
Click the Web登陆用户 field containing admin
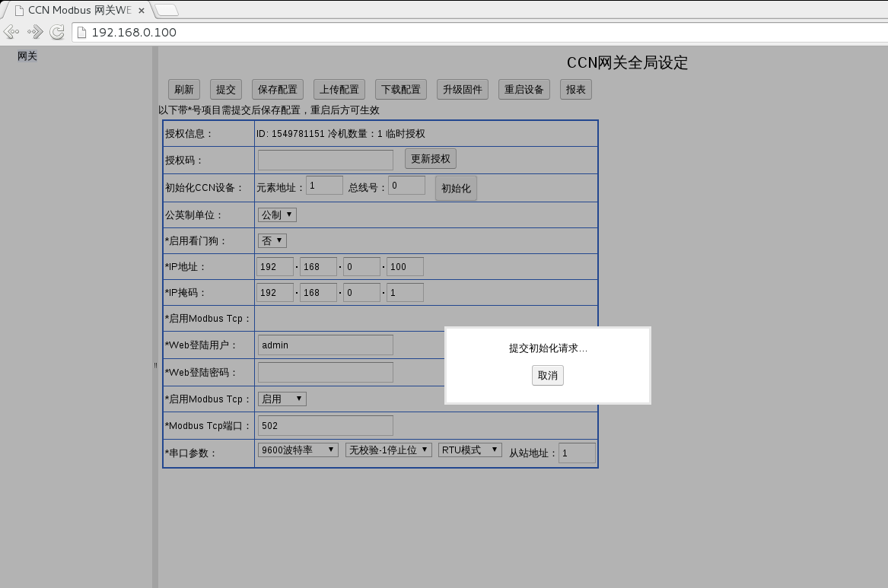click(x=326, y=345)
